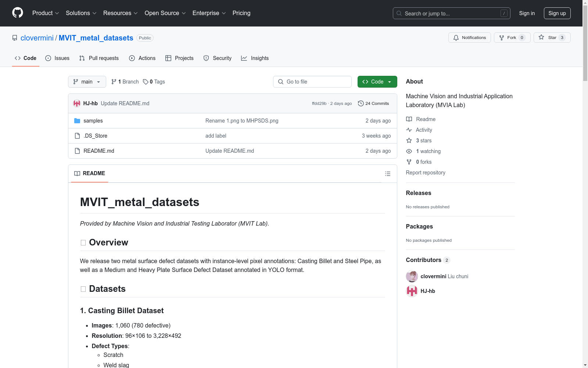Click the Go to file input
This screenshot has width=588, height=368.
312,82
